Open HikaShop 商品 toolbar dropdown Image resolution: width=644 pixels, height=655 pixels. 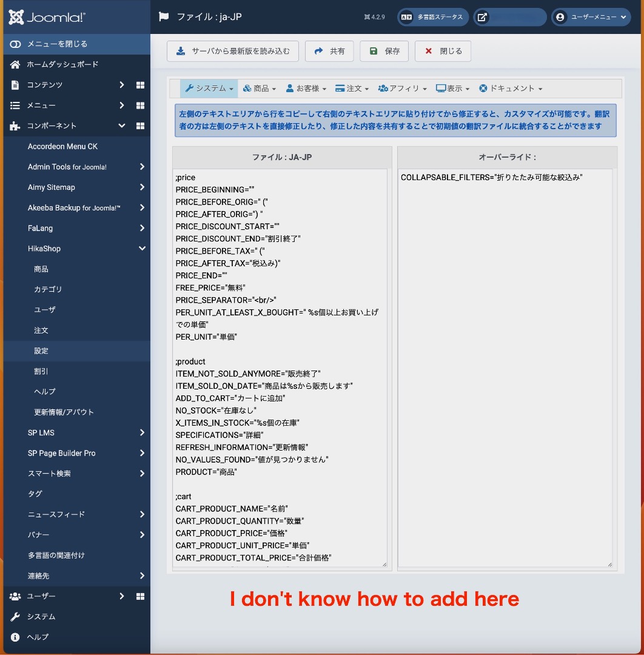coord(260,88)
